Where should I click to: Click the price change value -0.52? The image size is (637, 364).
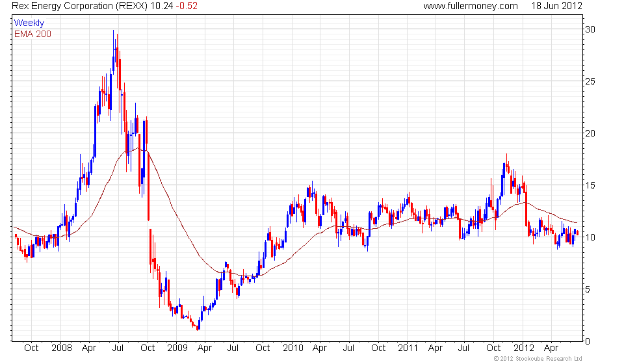pos(187,6)
